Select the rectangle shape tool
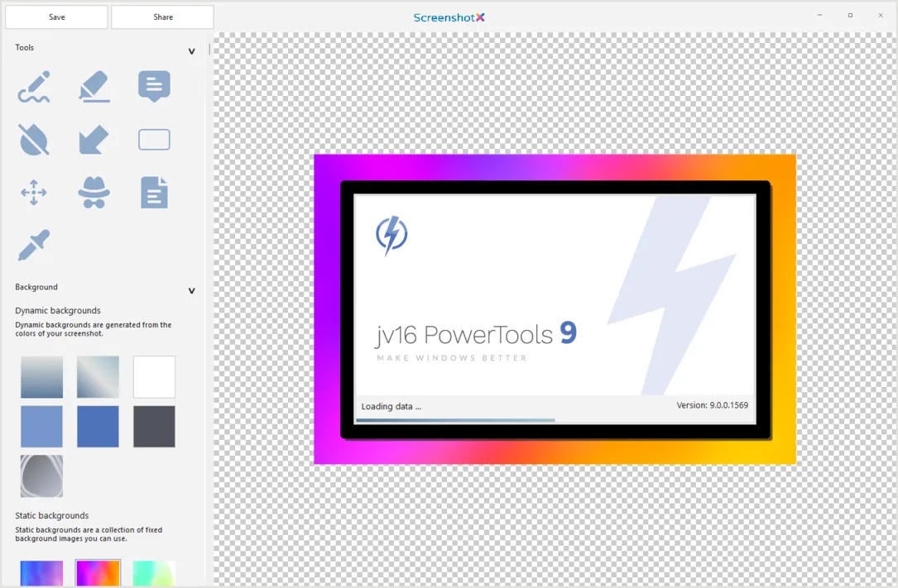 [154, 140]
